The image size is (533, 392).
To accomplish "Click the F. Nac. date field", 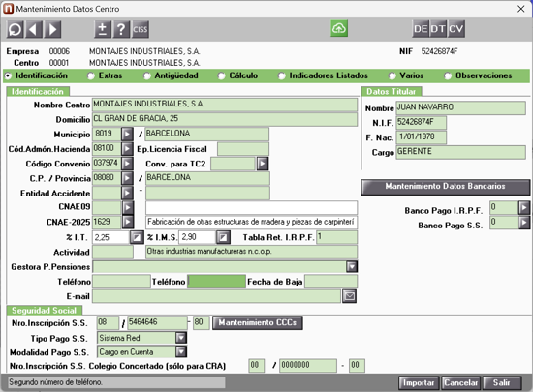I will tap(422, 137).
